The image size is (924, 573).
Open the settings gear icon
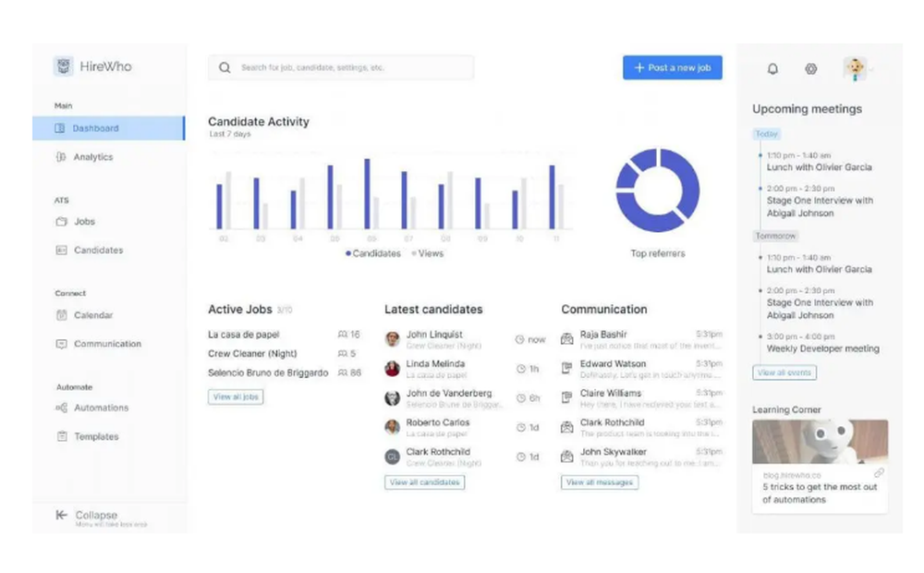[810, 68]
